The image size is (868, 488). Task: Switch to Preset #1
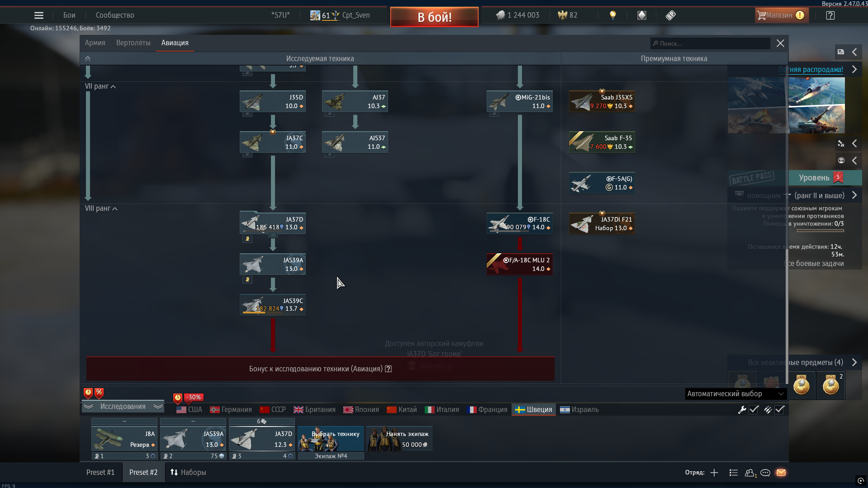click(100, 473)
